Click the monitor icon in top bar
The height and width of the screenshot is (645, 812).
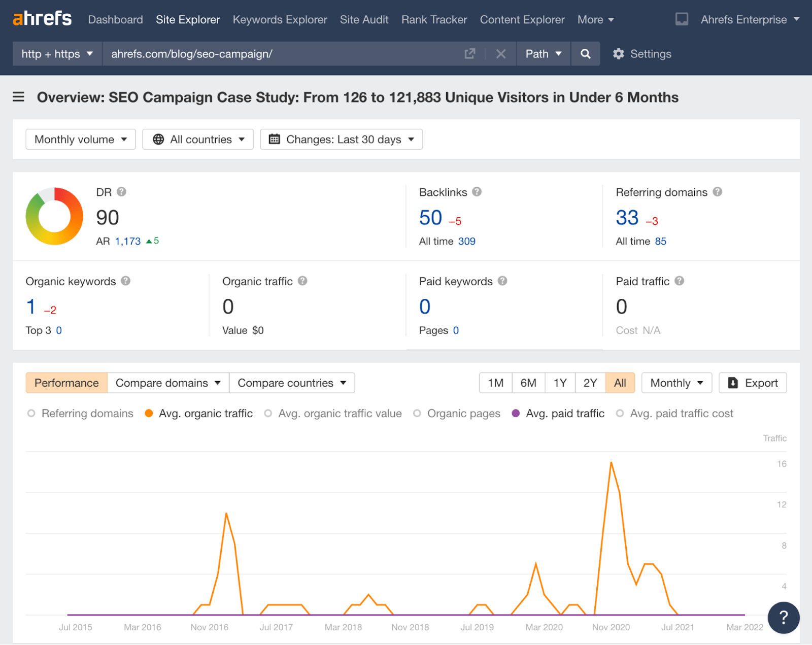click(x=682, y=20)
